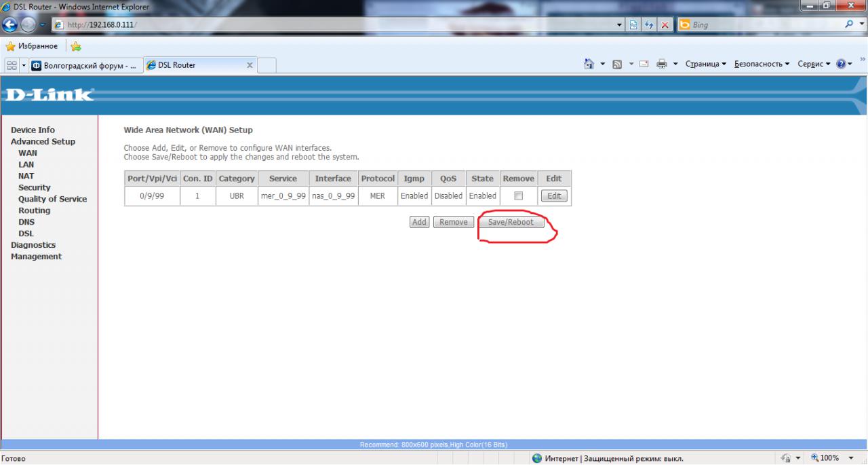868x465 pixels.
Task: Refresh the page with the Refresh icon
Action: tap(650, 24)
